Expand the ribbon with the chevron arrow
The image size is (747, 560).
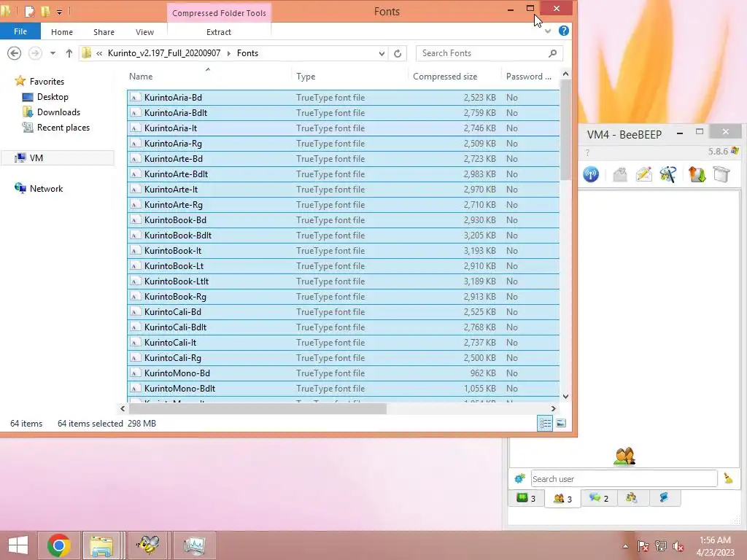click(x=548, y=31)
